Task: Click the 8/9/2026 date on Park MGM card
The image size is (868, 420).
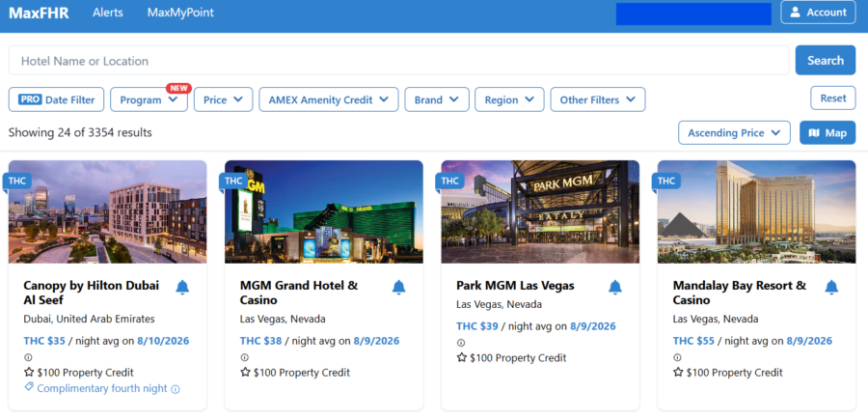Action: [x=593, y=326]
